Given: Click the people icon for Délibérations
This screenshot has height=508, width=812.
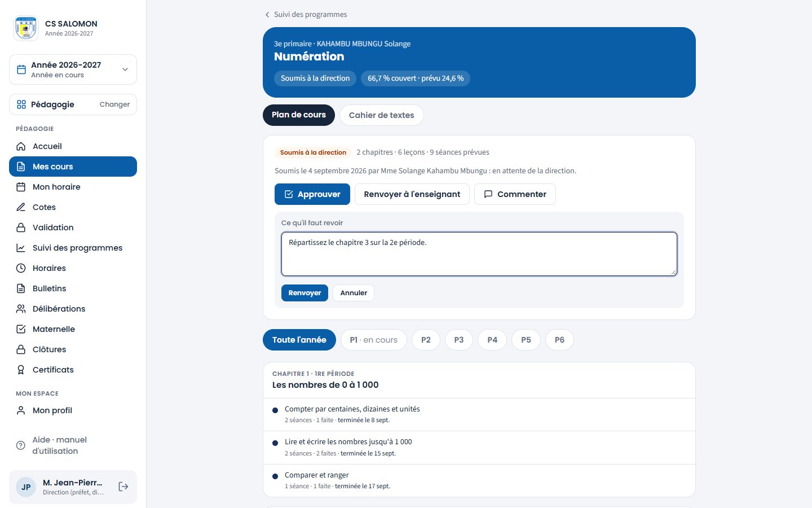Looking at the screenshot, I should tap(21, 309).
